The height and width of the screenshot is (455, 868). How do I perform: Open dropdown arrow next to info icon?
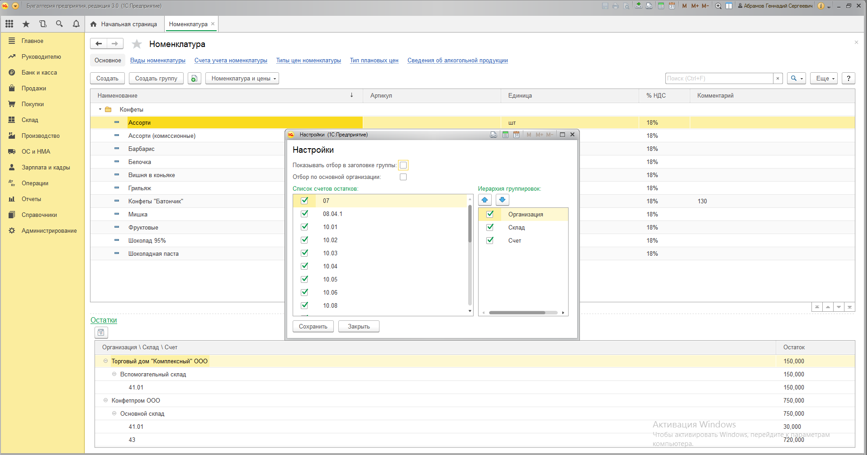click(x=829, y=6)
